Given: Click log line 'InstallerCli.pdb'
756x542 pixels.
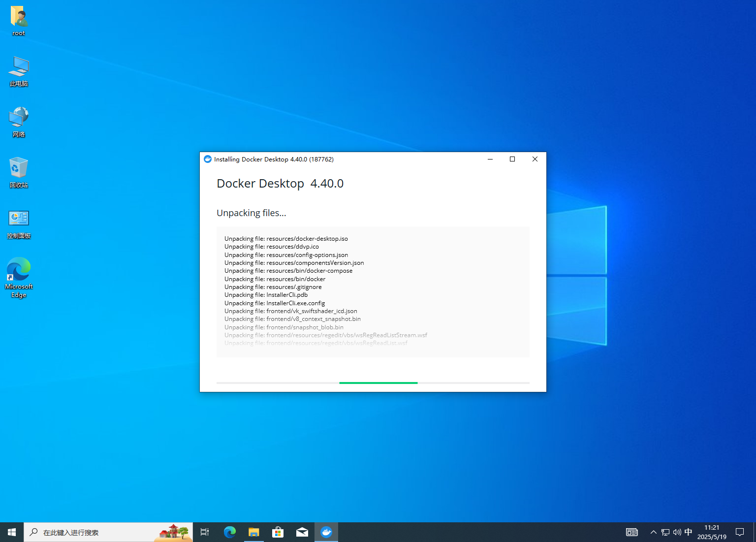Looking at the screenshot, I should pos(266,295).
